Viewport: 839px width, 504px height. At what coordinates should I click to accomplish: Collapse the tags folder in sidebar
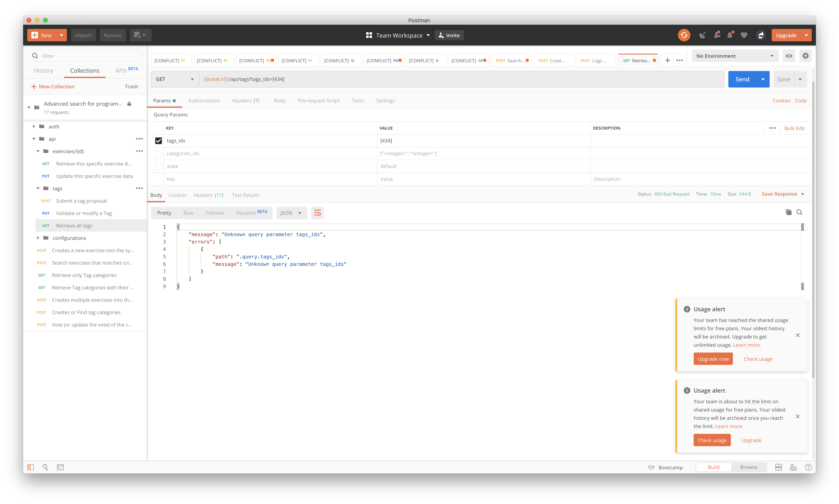[x=38, y=188]
